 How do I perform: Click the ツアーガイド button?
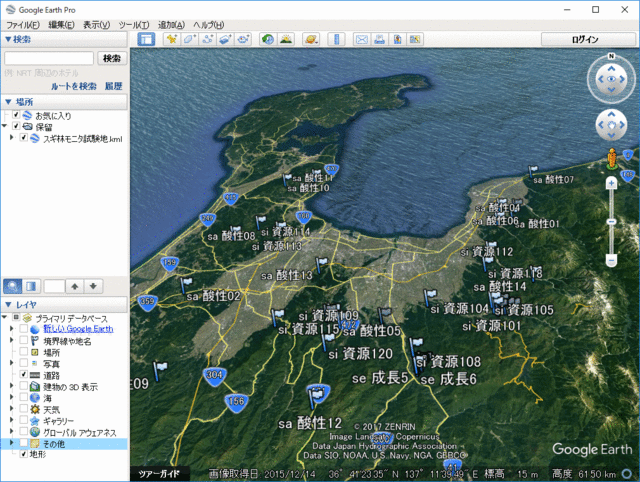pyautogui.click(x=160, y=474)
